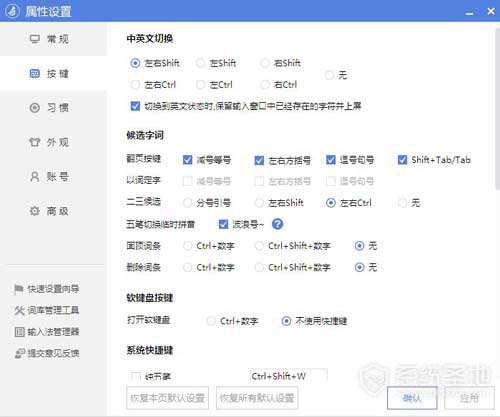Screen dimensions: 500x417
Task: Minimize the 属性设置 window
Action: pos(470,12)
